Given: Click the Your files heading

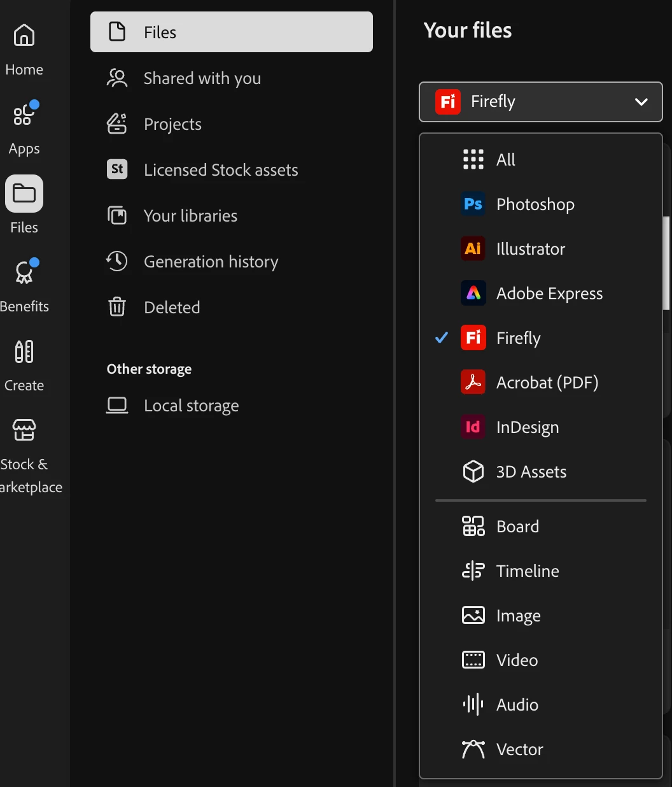Looking at the screenshot, I should pyautogui.click(x=468, y=30).
